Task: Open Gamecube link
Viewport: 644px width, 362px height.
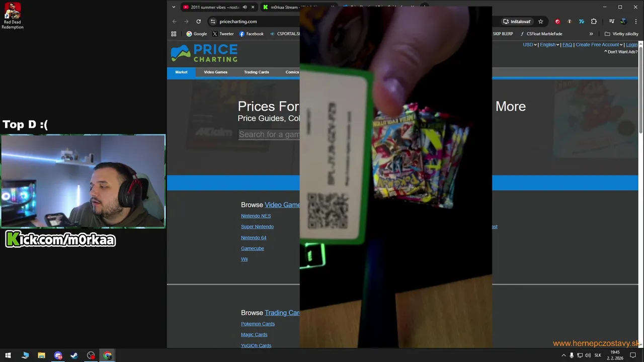Action: [253, 248]
